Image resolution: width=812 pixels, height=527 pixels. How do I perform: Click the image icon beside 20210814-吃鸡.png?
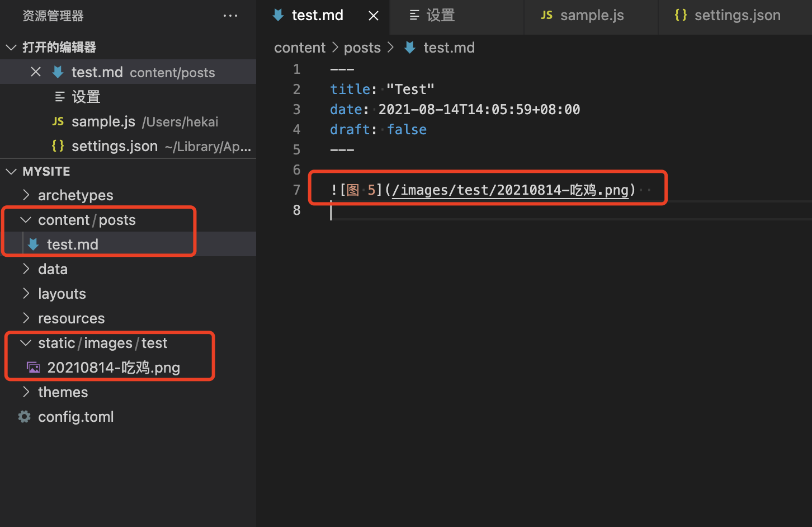click(x=33, y=367)
